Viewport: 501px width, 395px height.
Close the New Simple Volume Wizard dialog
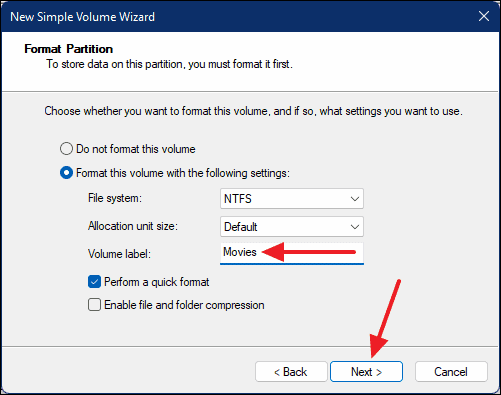(x=484, y=16)
